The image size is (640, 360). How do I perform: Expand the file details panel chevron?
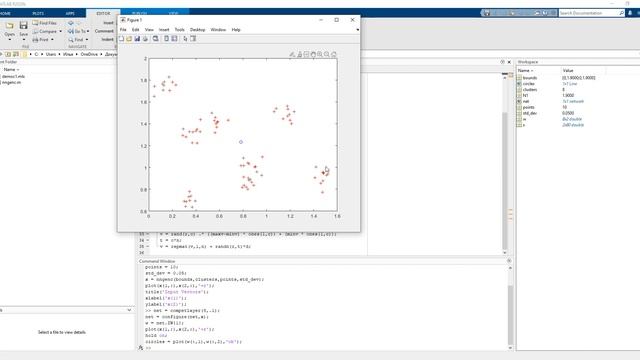pyautogui.click(x=129, y=310)
